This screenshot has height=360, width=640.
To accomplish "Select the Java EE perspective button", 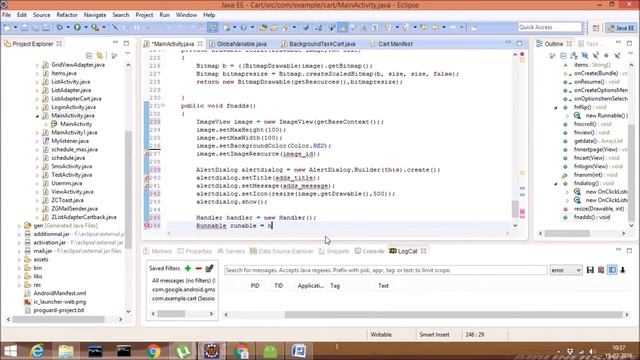I will (621, 27).
